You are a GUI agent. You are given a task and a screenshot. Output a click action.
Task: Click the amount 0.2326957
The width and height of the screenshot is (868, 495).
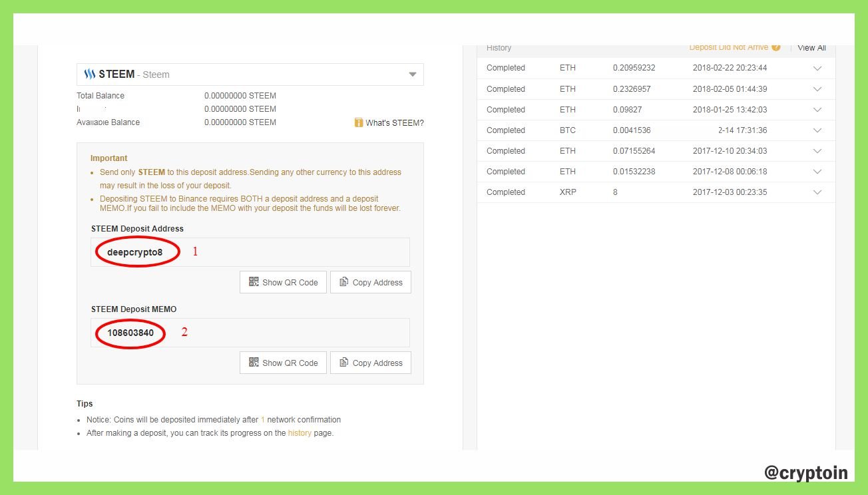click(632, 89)
